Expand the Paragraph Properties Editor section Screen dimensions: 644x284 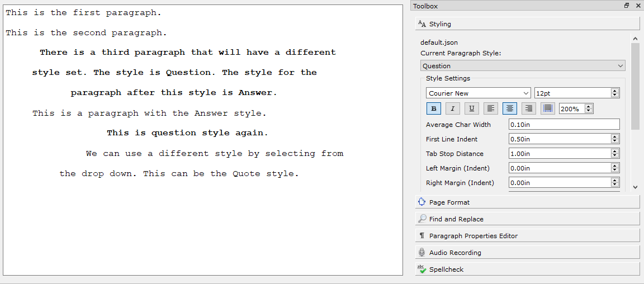tap(527, 236)
